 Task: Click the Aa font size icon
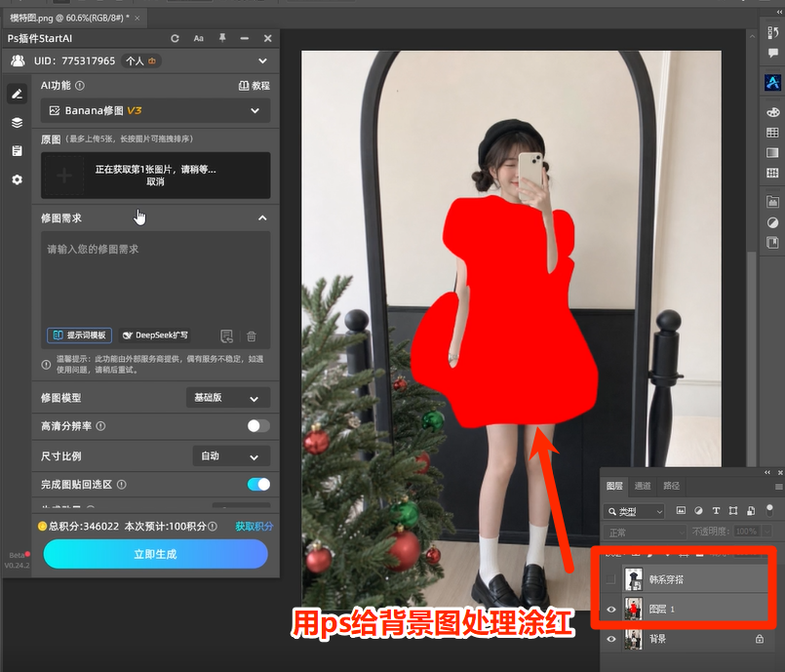[x=199, y=39]
